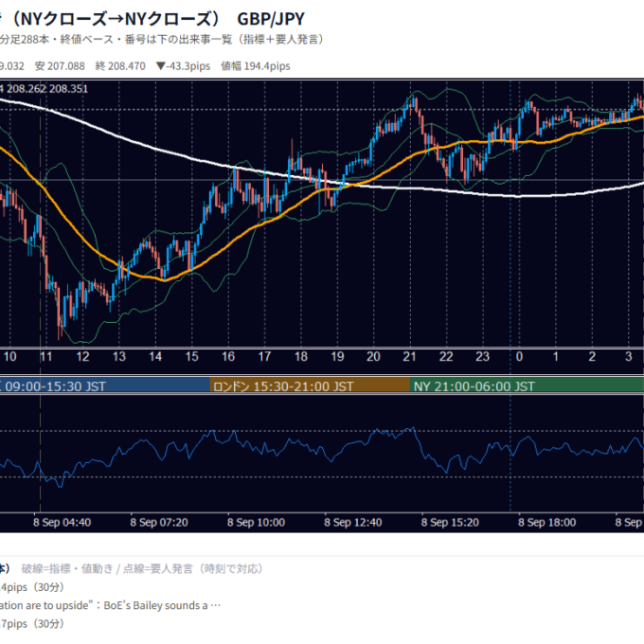644x644 pixels.
Task: Click hour label 14 on chart axis
Action: 155,356
